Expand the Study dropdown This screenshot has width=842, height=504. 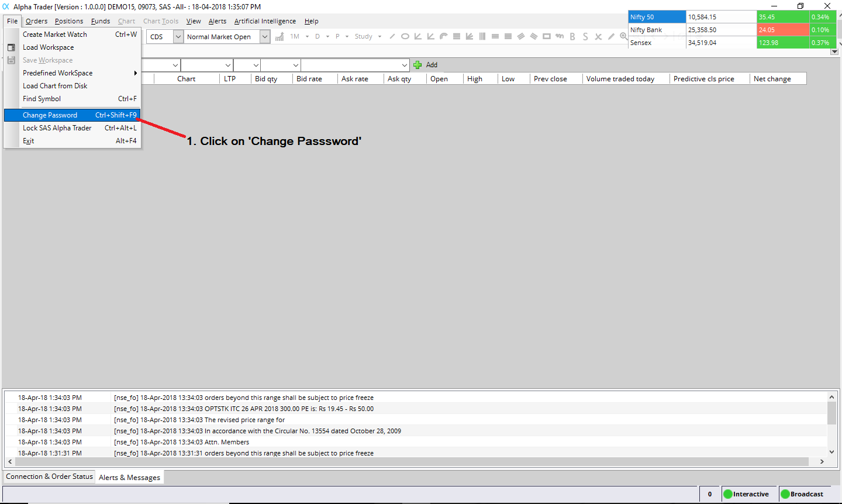click(379, 36)
